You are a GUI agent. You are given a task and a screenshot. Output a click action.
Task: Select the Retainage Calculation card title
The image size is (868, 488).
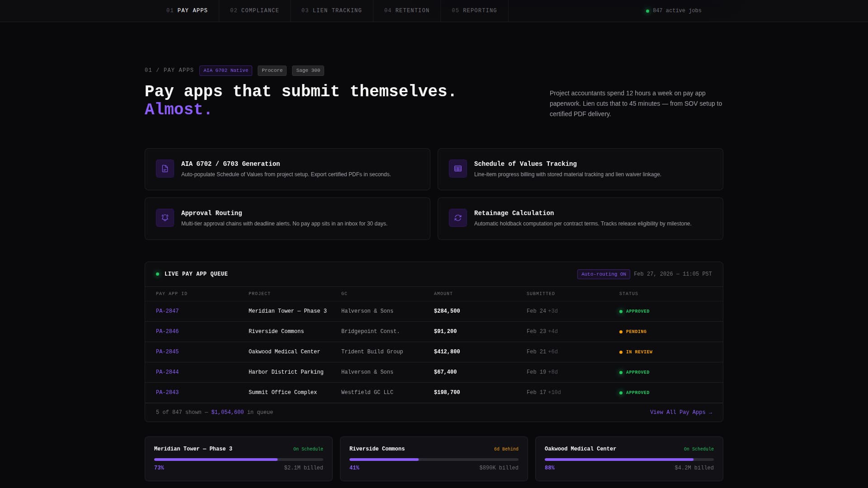(x=514, y=213)
